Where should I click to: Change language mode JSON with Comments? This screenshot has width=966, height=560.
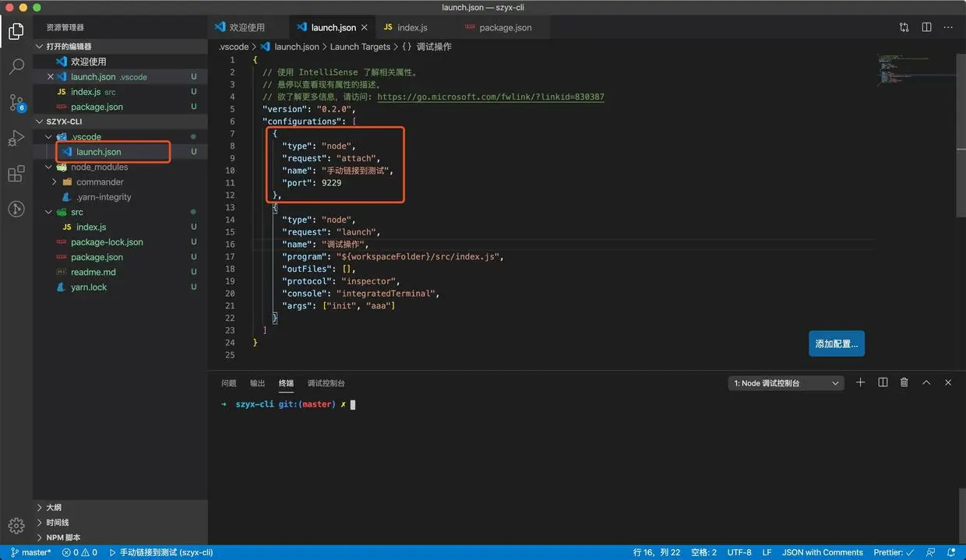pos(822,552)
